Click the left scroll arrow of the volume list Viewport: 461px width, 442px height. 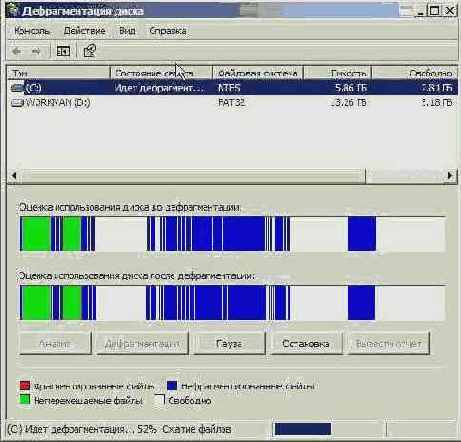pos(14,175)
